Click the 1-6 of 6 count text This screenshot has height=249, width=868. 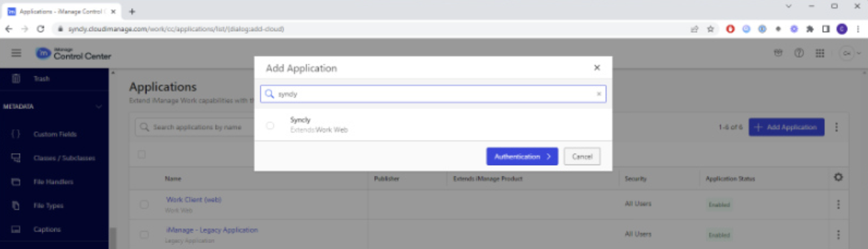coord(731,127)
